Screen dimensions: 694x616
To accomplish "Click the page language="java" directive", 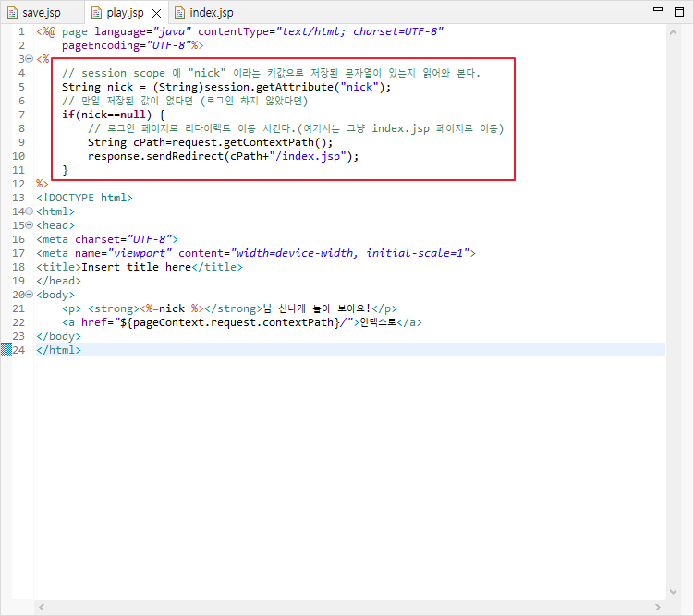I will (x=239, y=31).
